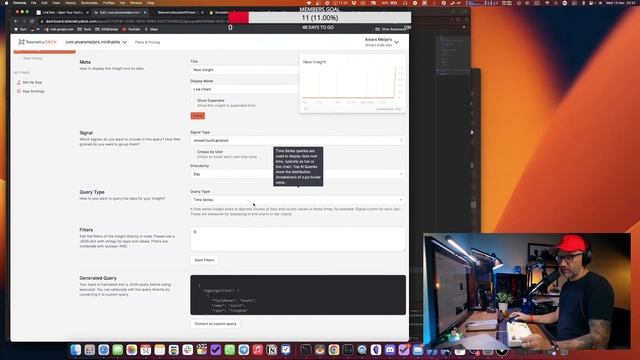Click the generated query code block
Image resolution: width=640 pixels, height=360 pixels.
pyautogui.click(x=298, y=295)
